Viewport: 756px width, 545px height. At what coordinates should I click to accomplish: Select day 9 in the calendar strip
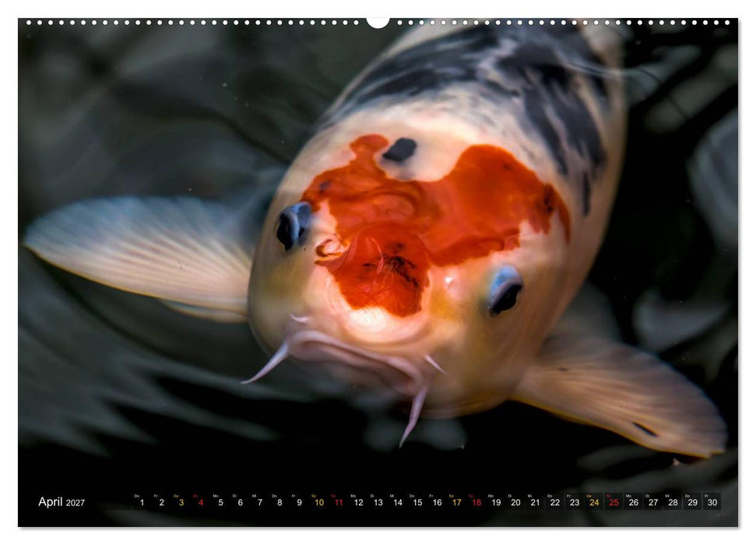point(300,501)
